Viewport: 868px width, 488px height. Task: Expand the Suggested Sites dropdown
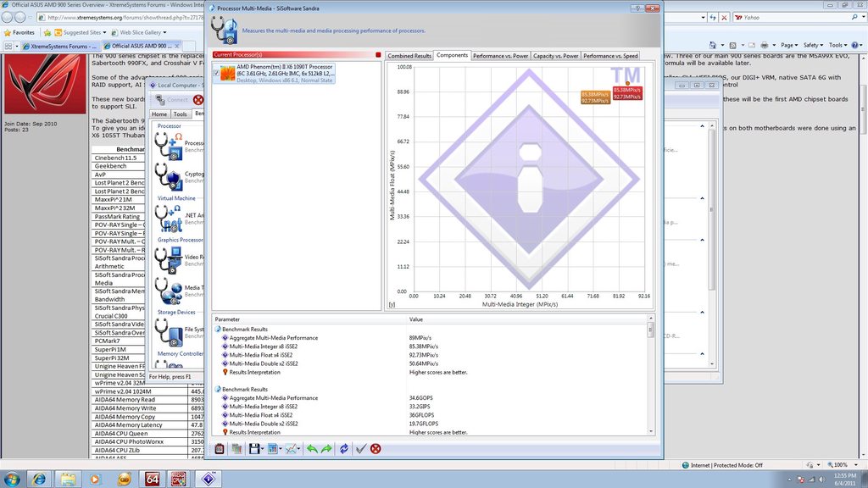coord(104,33)
